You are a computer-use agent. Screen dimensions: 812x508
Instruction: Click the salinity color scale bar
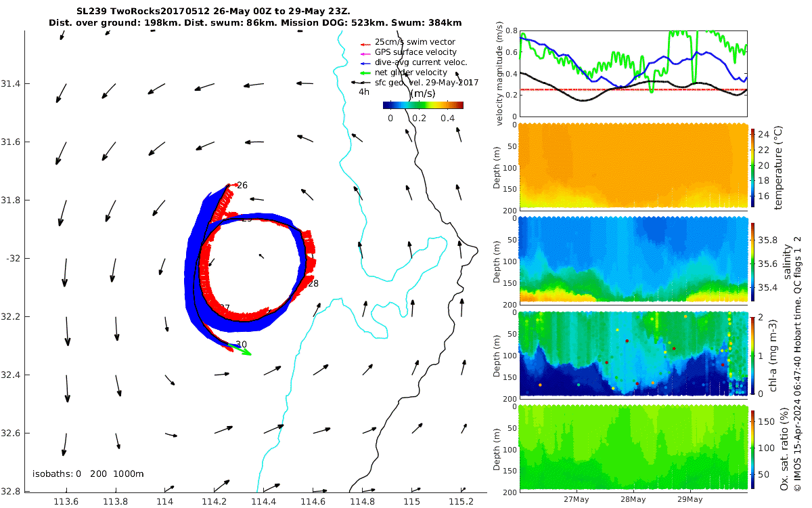752,261
